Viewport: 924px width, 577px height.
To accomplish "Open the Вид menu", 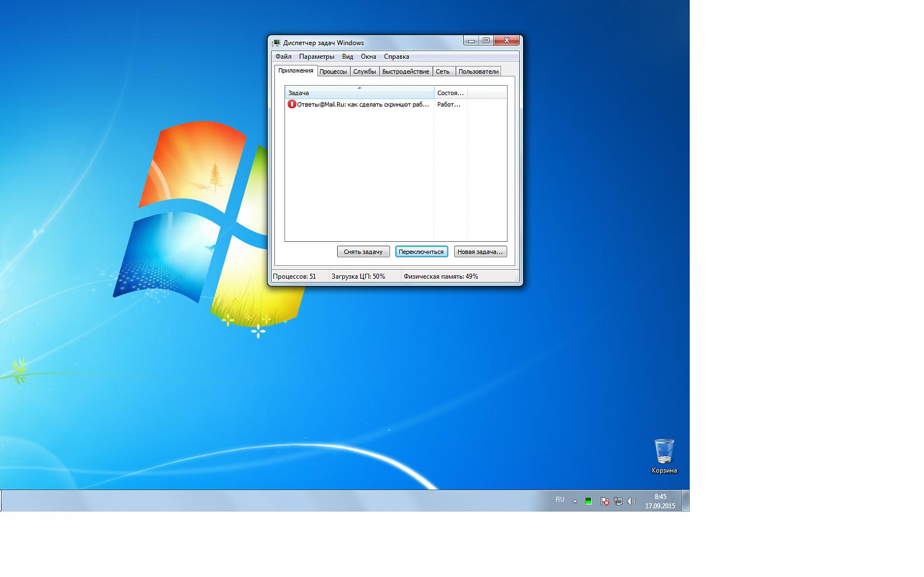I will pos(348,57).
